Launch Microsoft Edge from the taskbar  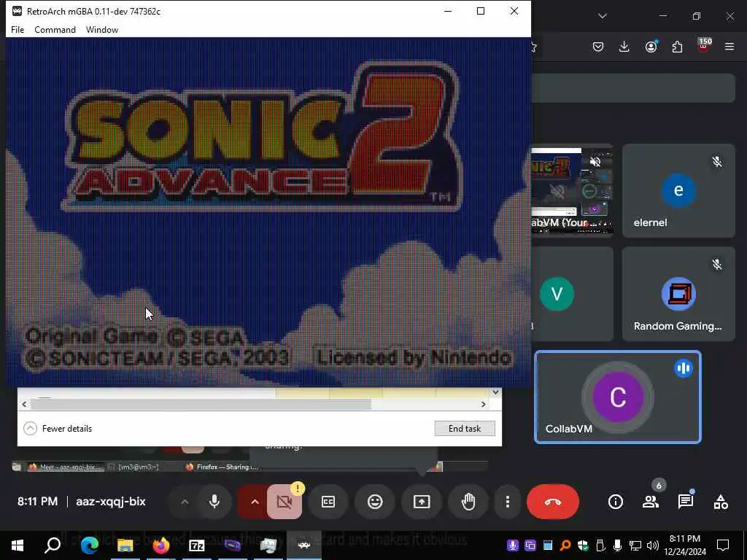[x=89, y=545]
